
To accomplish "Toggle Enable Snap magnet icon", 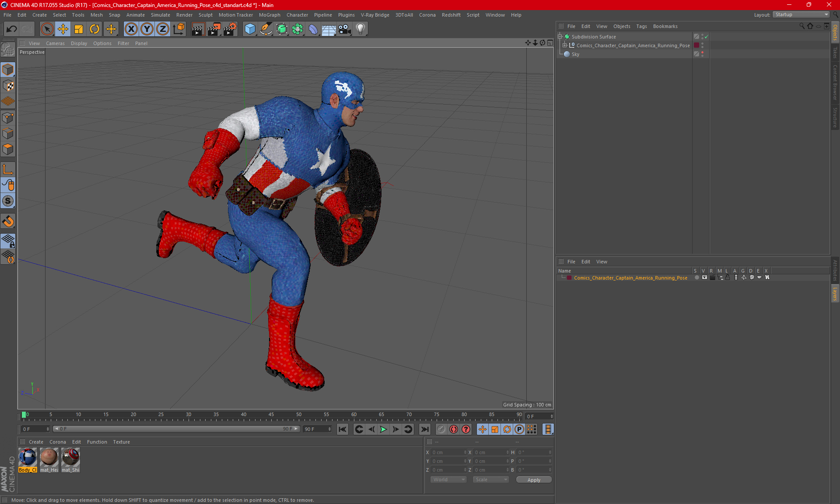I will coord(8,221).
